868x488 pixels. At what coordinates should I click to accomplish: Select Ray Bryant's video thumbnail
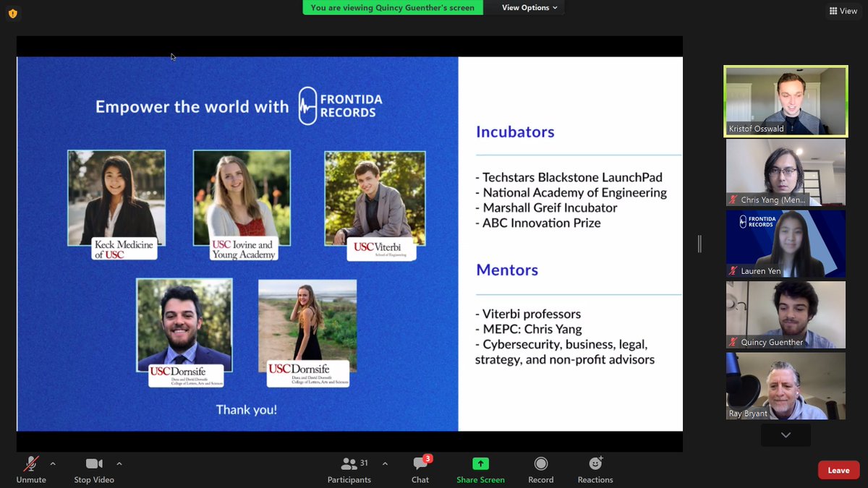point(786,386)
